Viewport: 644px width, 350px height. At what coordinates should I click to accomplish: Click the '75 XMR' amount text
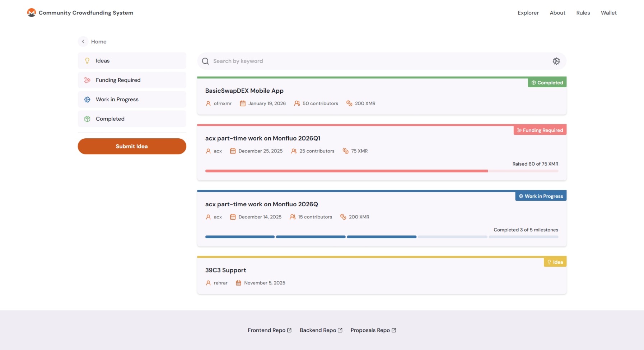pos(359,151)
